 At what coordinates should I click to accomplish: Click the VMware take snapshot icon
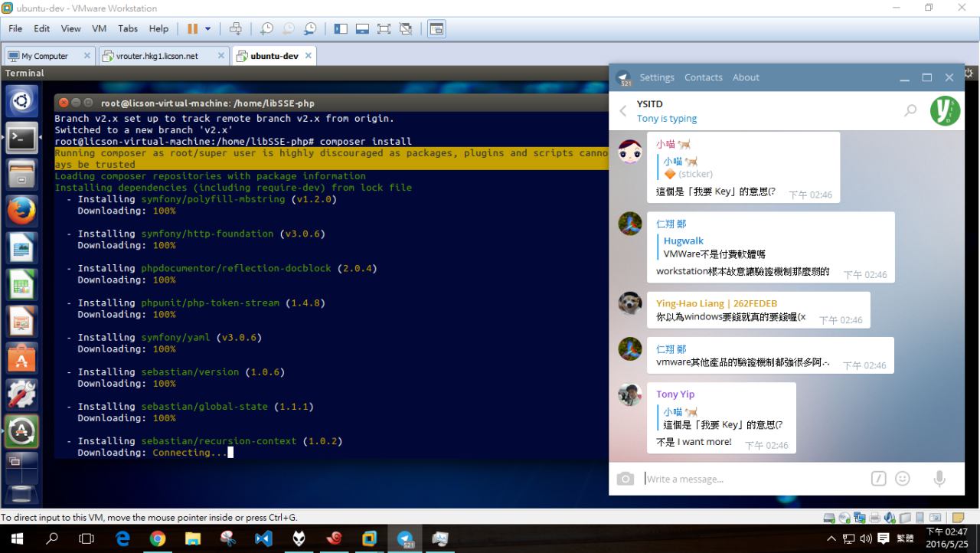266,29
